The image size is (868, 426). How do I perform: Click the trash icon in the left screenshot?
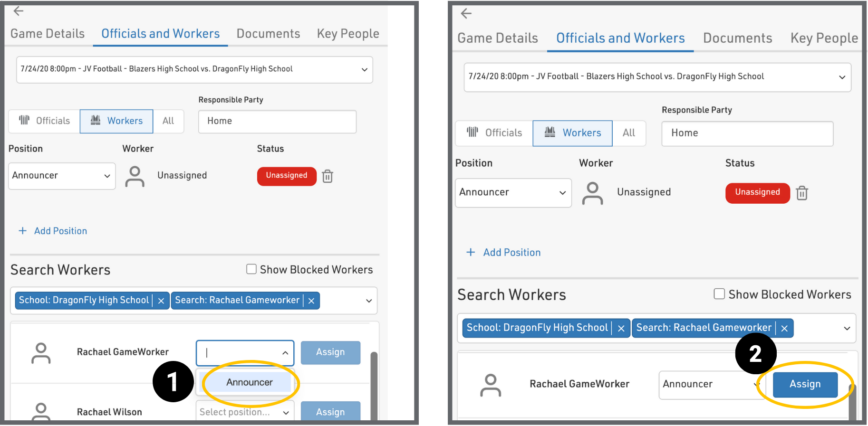click(327, 176)
